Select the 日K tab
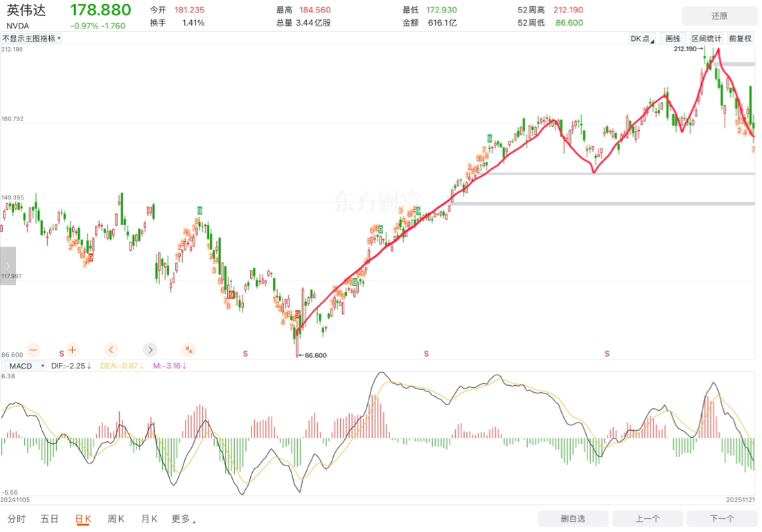Image resolution: width=762 pixels, height=532 pixels. click(83, 519)
